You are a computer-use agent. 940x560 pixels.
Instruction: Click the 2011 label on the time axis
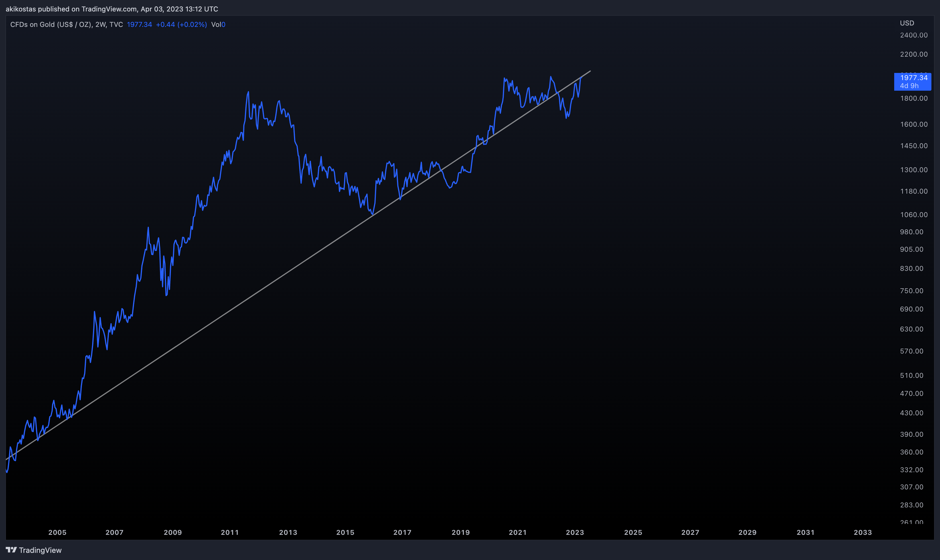coord(230,533)
